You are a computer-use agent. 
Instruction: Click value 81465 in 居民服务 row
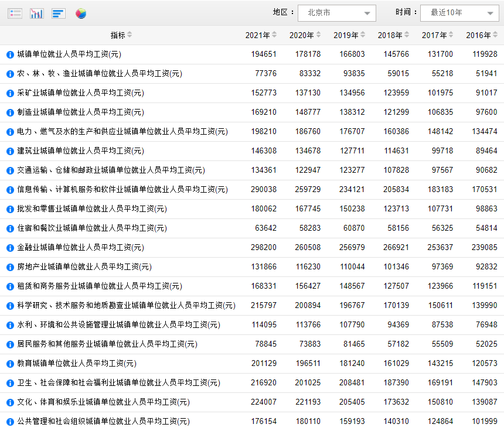point(354,344)
